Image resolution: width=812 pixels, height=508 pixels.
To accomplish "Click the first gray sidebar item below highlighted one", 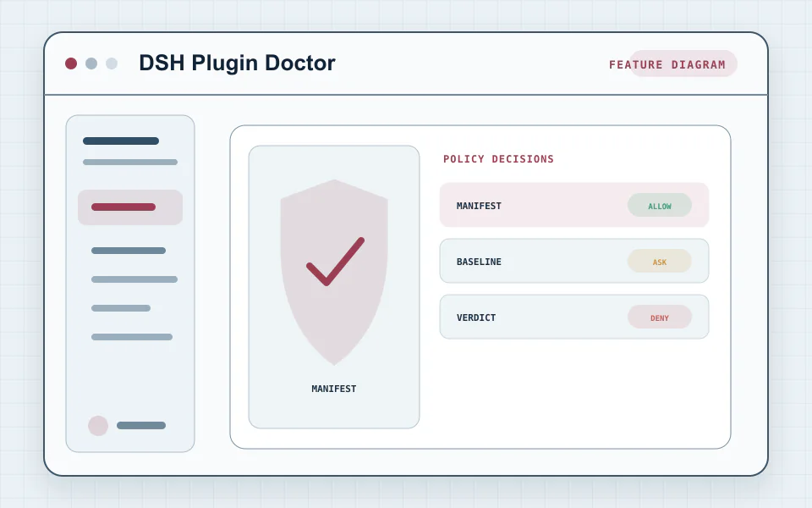I will click(129, 251).
